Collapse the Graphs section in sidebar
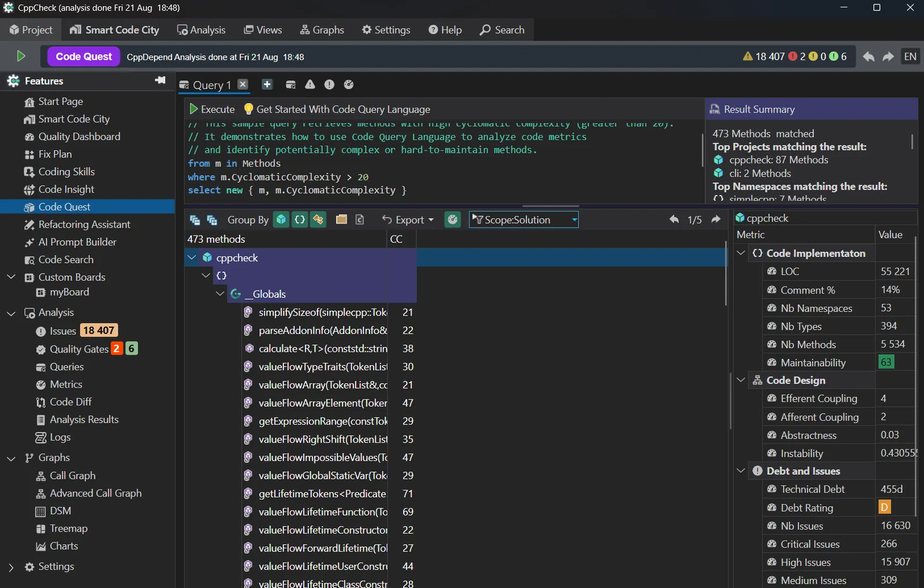This screenshot has width=924, height=588. click(11, 458)
